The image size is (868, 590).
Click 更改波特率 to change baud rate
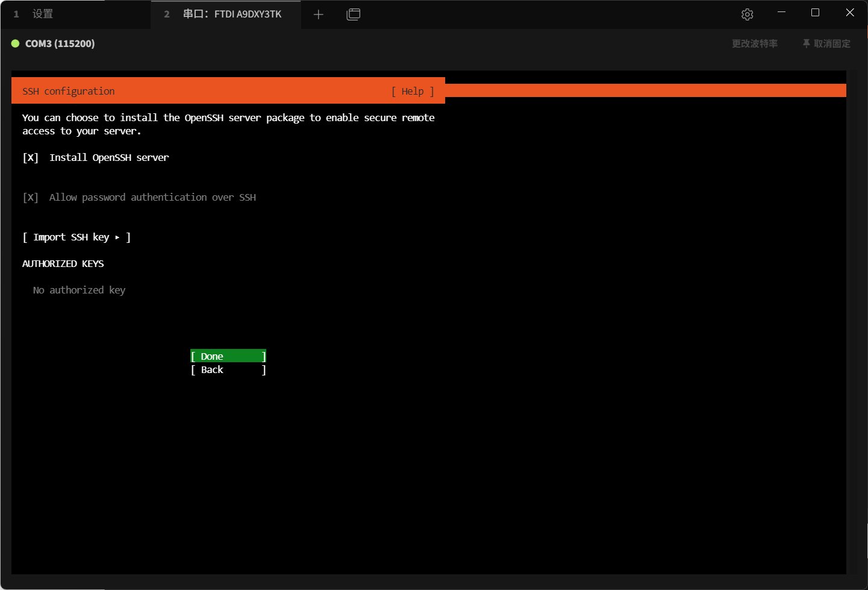point(754,43)
